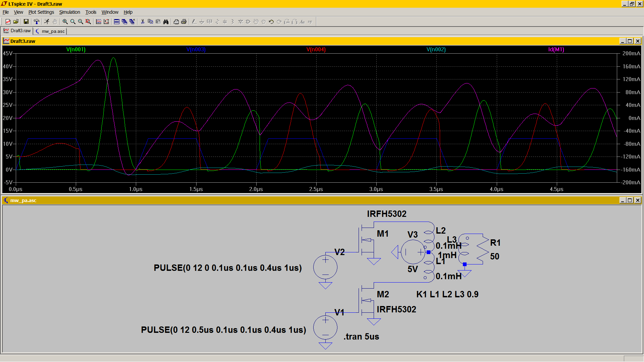Viewport: 644px width, 362px height.
Task: Click the K1 L1 L2 L3 0.9 directive
Action: (447, 294)
